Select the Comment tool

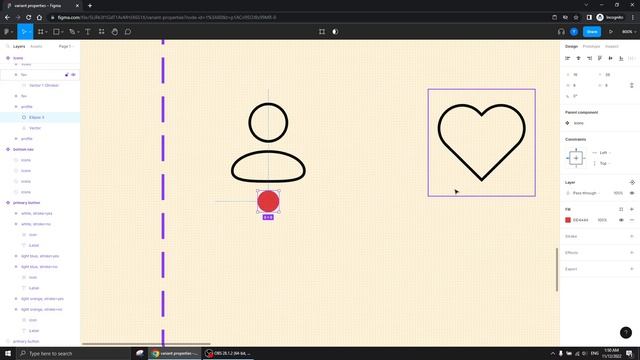[x=128, y=32]
